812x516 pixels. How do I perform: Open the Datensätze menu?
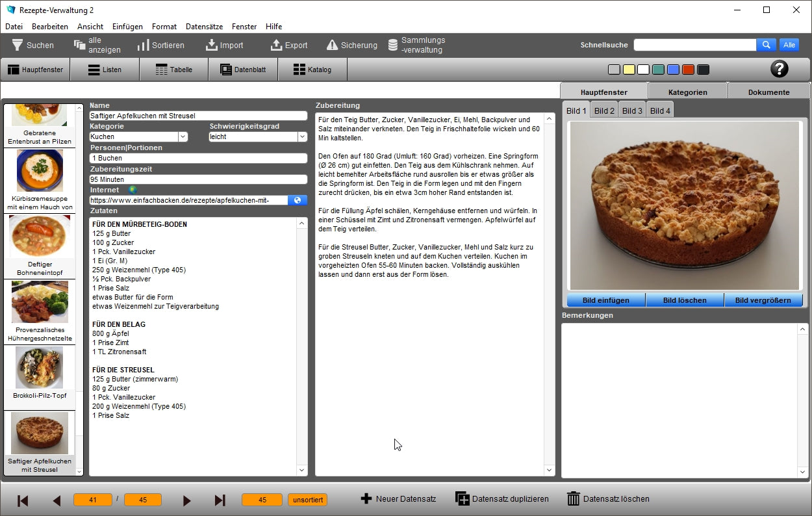point(204,27)
